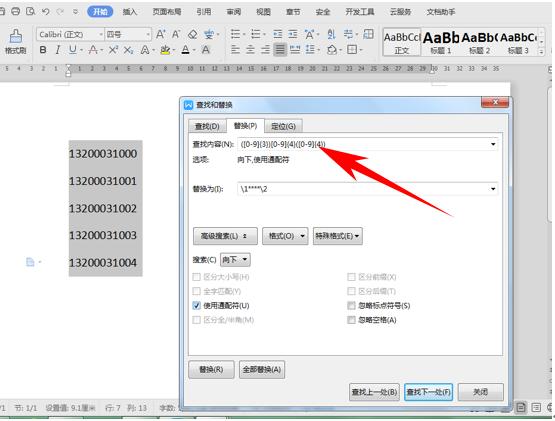
Task: Open the 插入 ribbon tab
Action: tap(130, 12)
